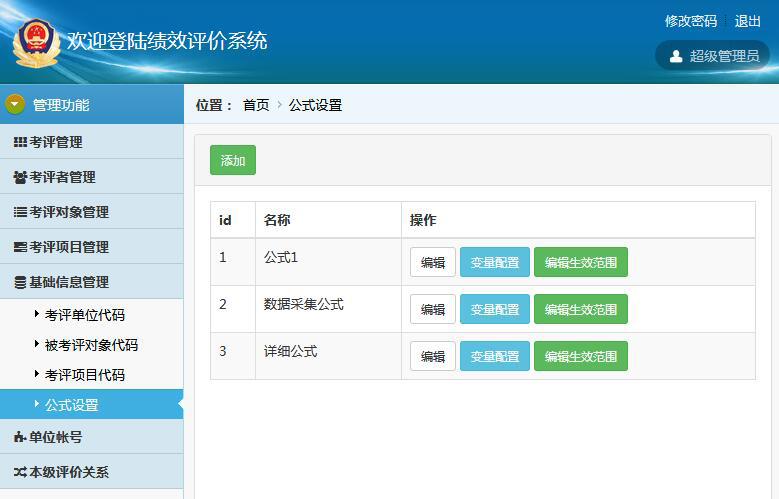
Task: Click the user avatar icon beside 超级管理员
Action: [x=676, y=56]
